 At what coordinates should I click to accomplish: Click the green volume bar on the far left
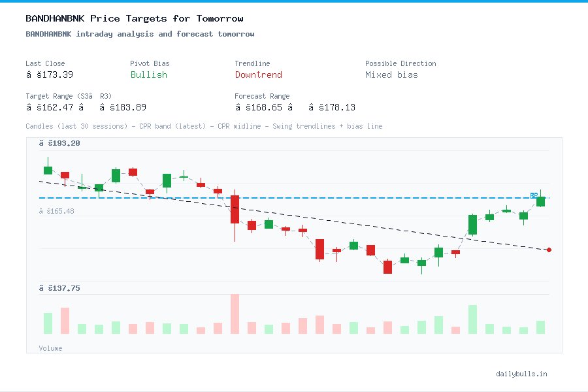pos(47,323)
